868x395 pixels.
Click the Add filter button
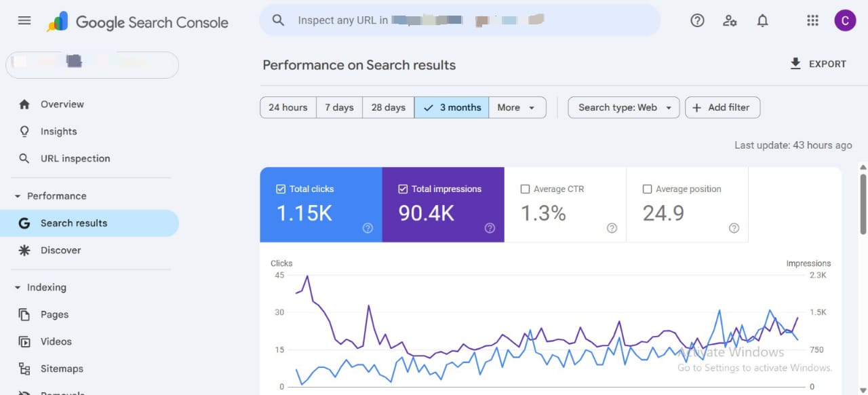pos(722,107)
